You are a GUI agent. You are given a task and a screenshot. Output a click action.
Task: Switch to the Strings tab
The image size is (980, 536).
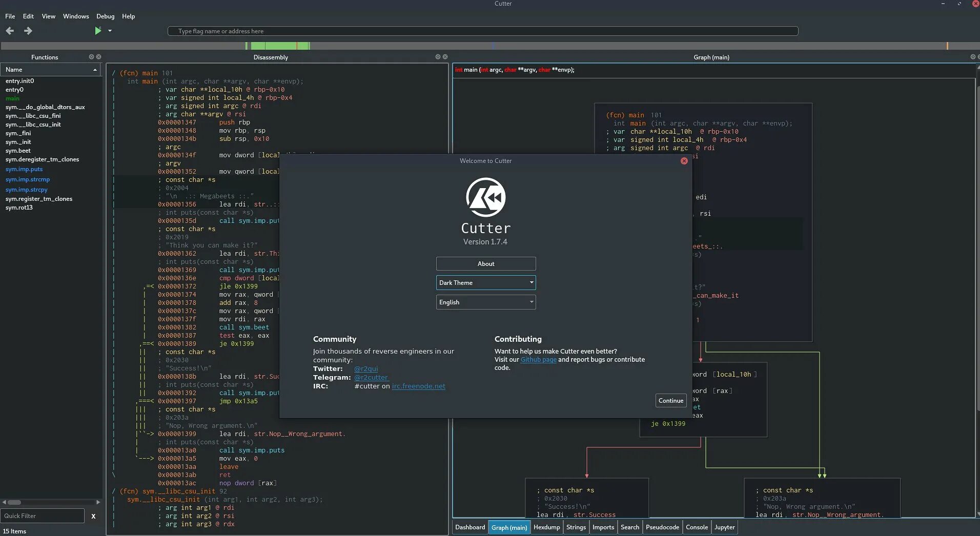(x=576, y=527)
